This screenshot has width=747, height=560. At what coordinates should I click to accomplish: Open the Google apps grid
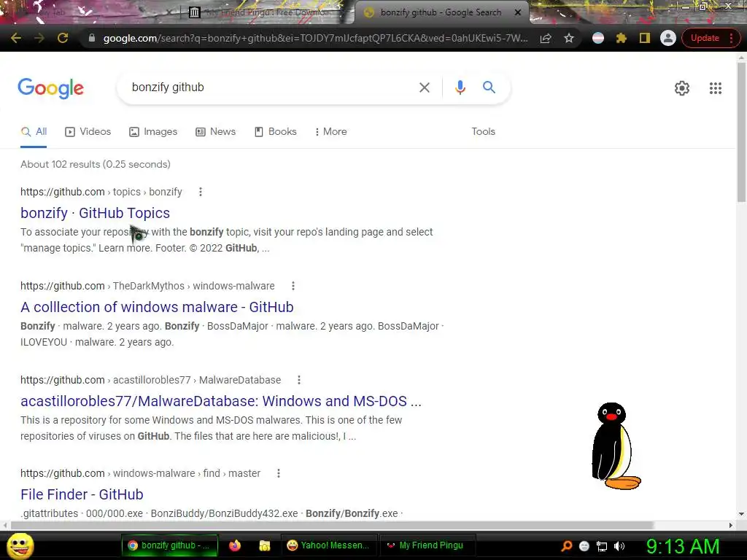click(x=715, y=88)
